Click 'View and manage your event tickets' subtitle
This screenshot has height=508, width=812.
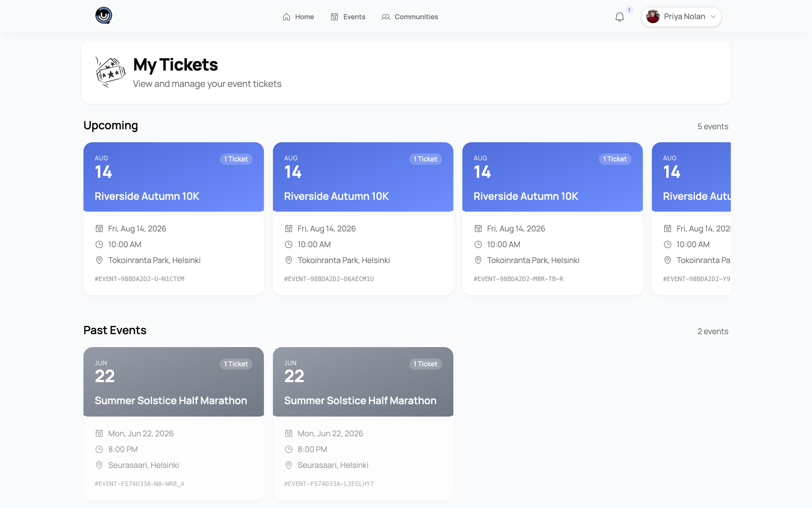click(207, 84)
